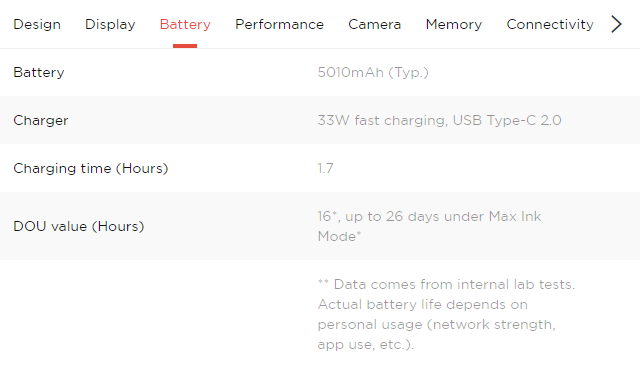The image size is (640, 376).
Task: Click the Charger row label
Action: click(x=41, y=120)
